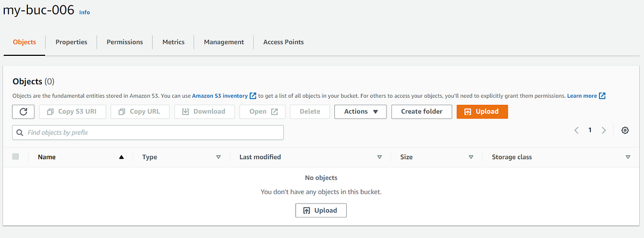The width and height of the screenshot is (644, 238).
Task: Click the Copy S3 URI button
Action: point(72,112)
